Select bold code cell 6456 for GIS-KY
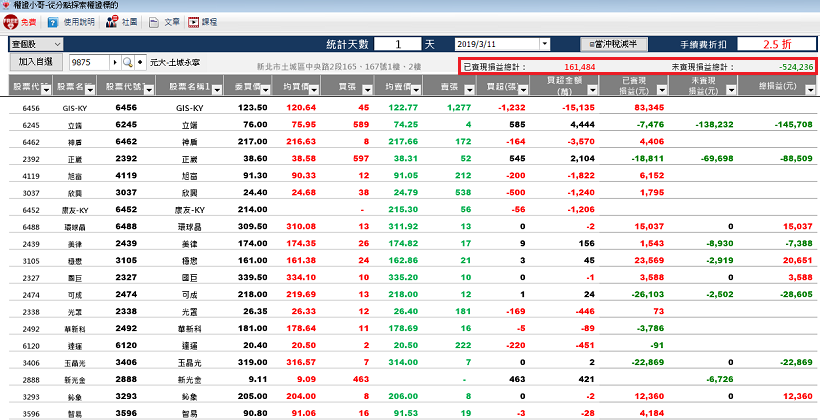The image size is (820, 420). 125,108
